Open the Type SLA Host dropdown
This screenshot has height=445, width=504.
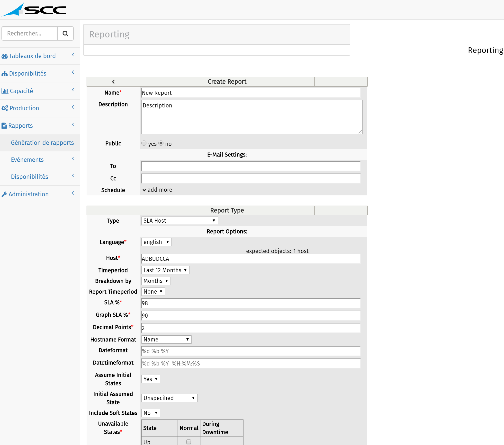coord(180,221)
